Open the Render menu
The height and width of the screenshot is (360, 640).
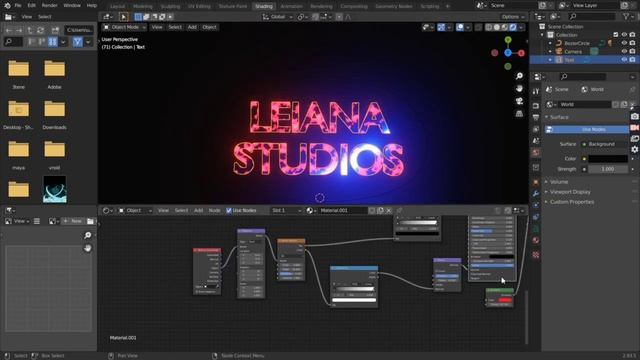click(49, 5)
